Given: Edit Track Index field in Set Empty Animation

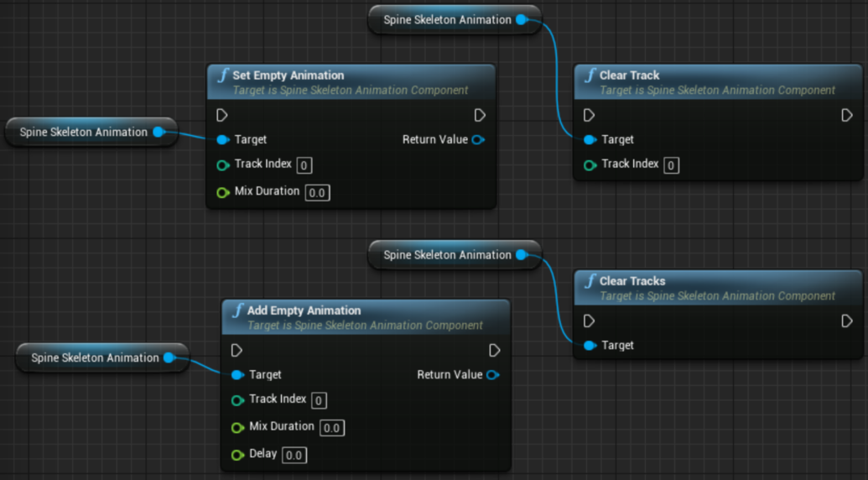Looking at the screenshot, I should pos(304,165).
